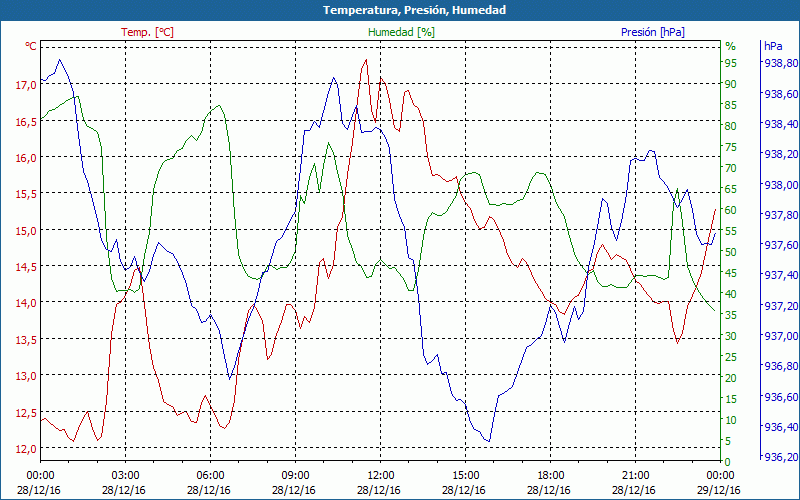
Task: Click the 03:00 time axis label
Action: point(125,474)
